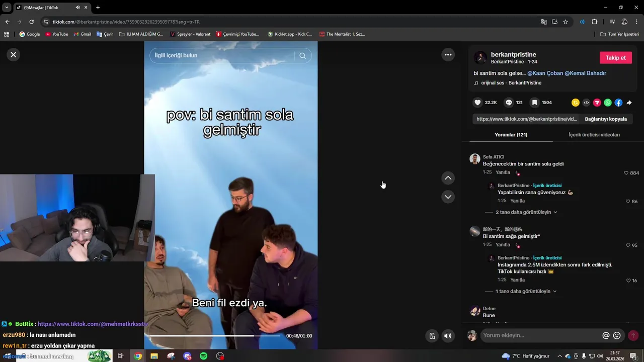Click the TikTok link in BotRix chat message
644x362 pixels.
tap(93, 324)
